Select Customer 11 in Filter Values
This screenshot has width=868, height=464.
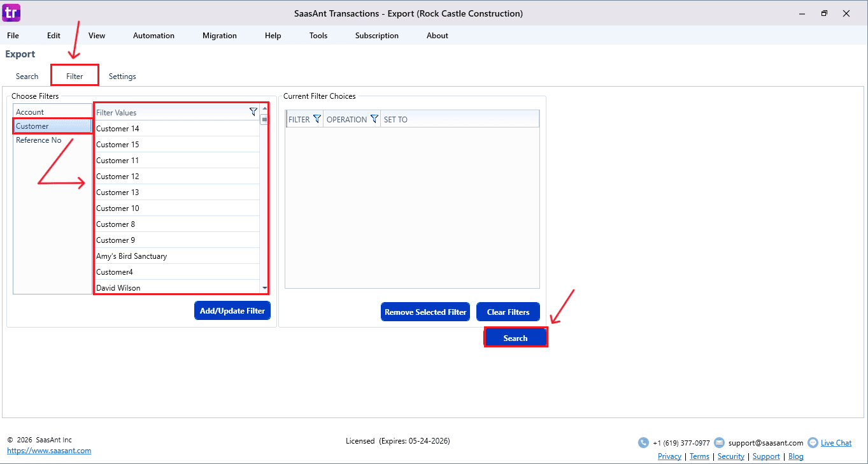(177, 161)
